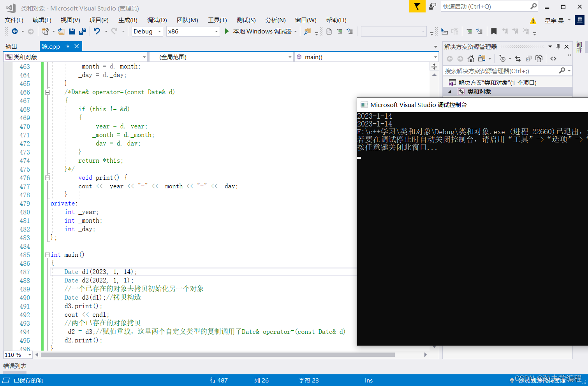The image size is (588, 386).
Task: Click Collapse All icon in Solution Explorer
Action: (x=528, y=59)
